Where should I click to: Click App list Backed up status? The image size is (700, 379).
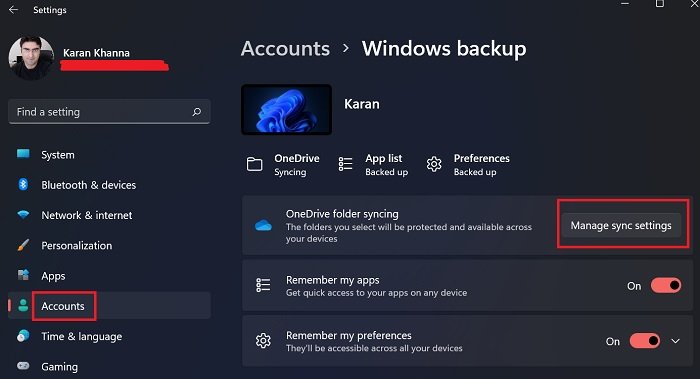[x=387, y=165]
